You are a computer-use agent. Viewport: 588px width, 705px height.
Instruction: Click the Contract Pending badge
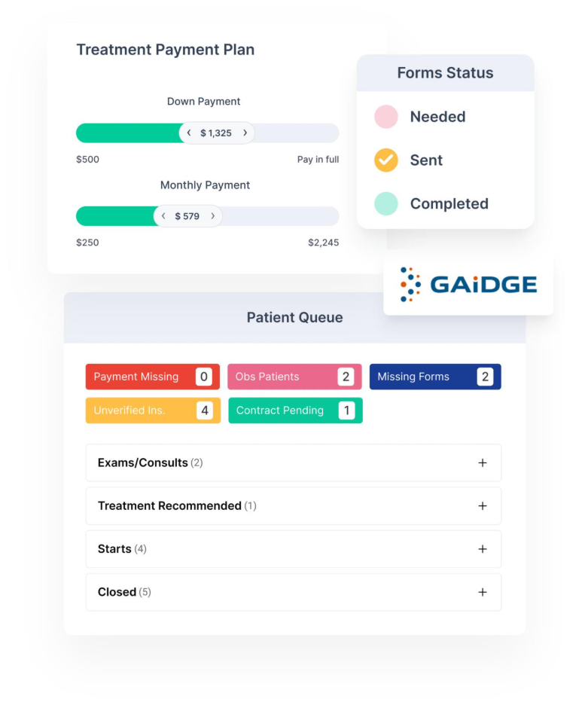point(294,410)
